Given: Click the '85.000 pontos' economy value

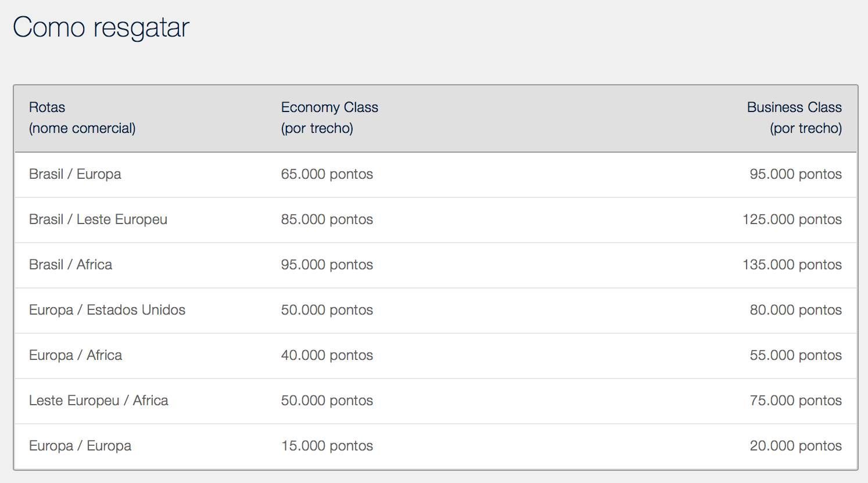Looking at the screenshot, I should click(x=327, y=219).
